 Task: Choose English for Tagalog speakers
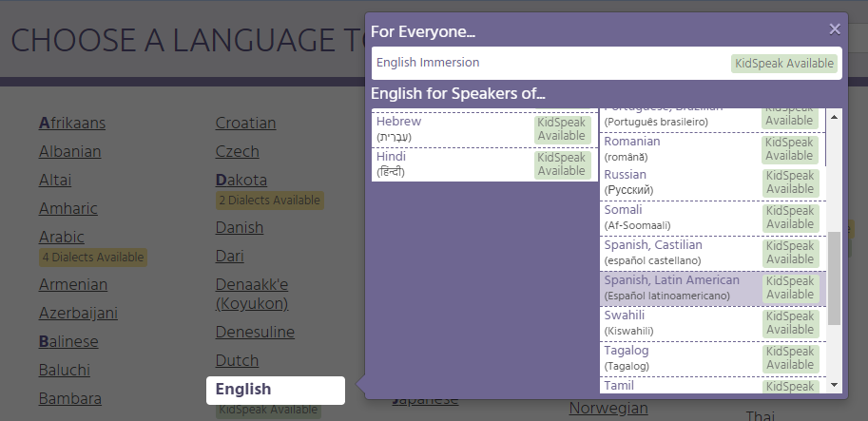pos(712,358)
